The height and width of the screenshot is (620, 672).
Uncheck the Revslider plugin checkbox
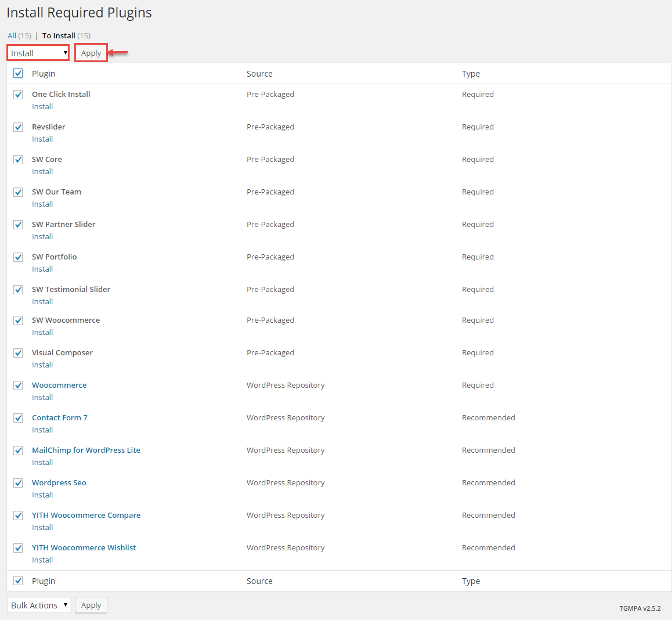pyautogui.click(x=18, y=127)
